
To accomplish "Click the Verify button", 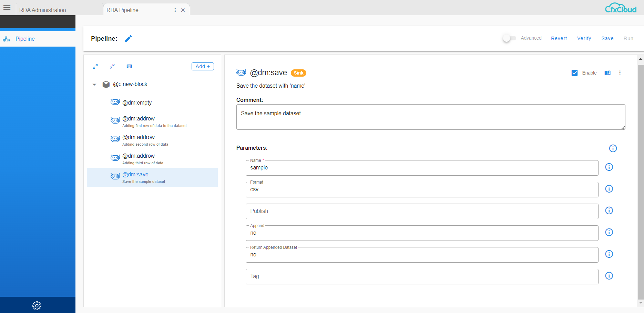I will (x=584, y=38).
